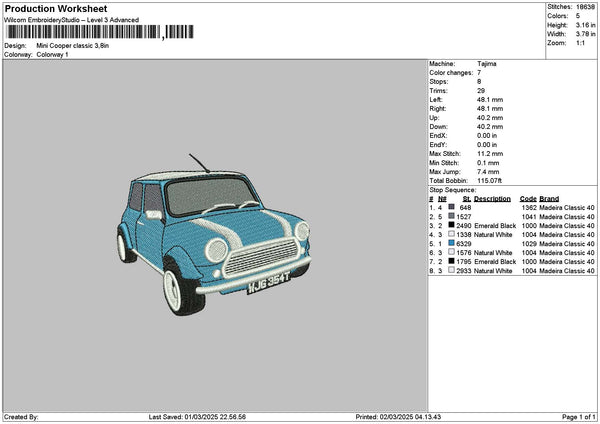Click the Brand column header

[549, 198]
